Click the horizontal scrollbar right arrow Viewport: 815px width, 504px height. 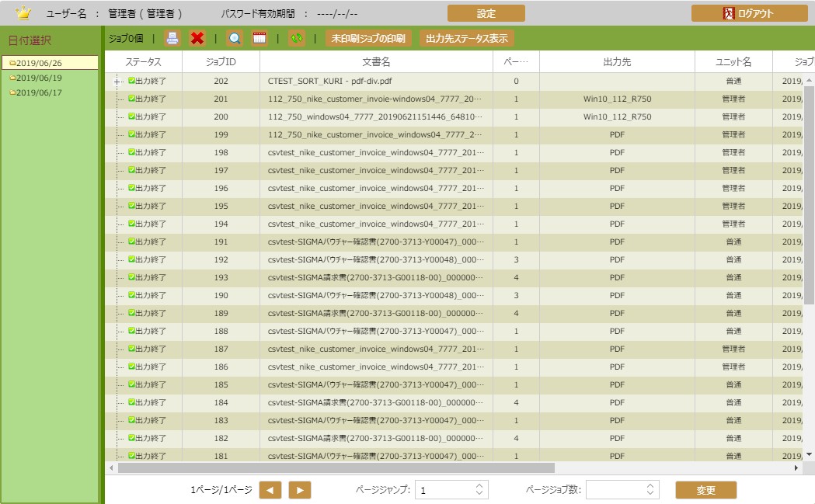click(796, 468)
